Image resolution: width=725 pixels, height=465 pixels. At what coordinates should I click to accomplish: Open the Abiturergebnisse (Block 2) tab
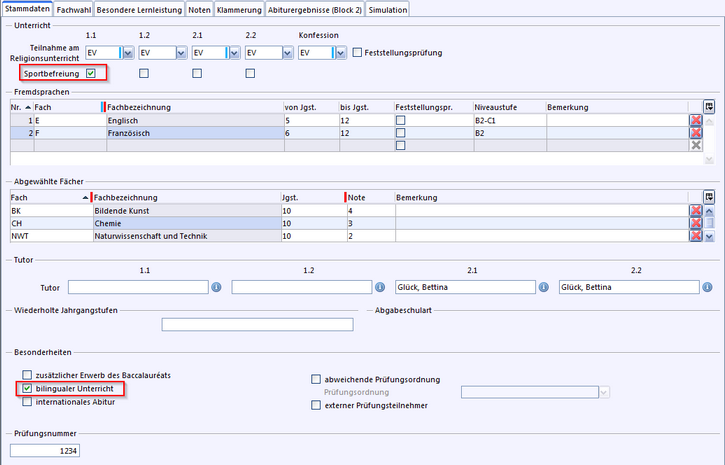(x=313, y=9)
